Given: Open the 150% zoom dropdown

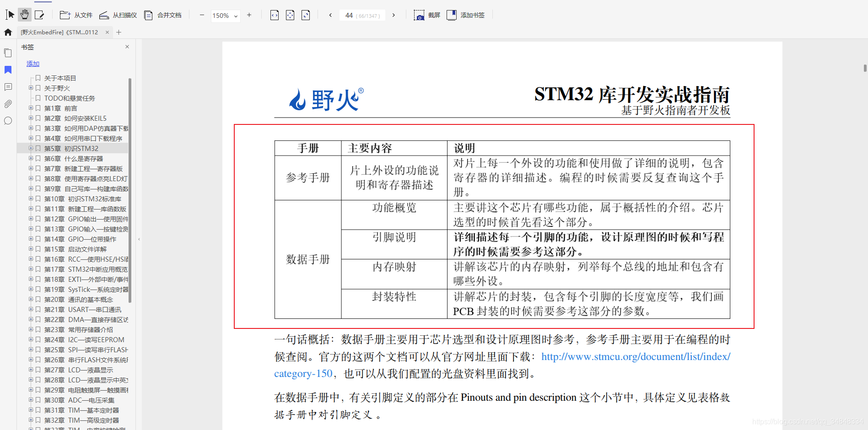Looking at the screenshot, I should tap(225, 16).
